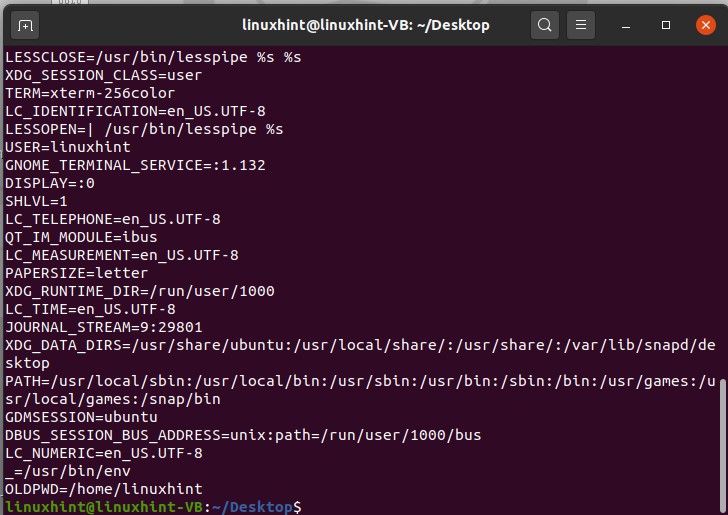Click the scrollbar track above the thumb

[722, 200]
